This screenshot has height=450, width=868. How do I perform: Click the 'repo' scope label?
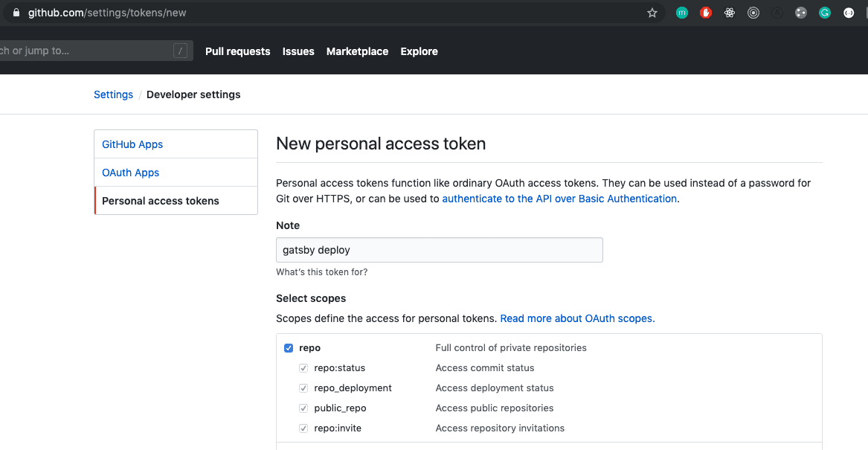310,348
